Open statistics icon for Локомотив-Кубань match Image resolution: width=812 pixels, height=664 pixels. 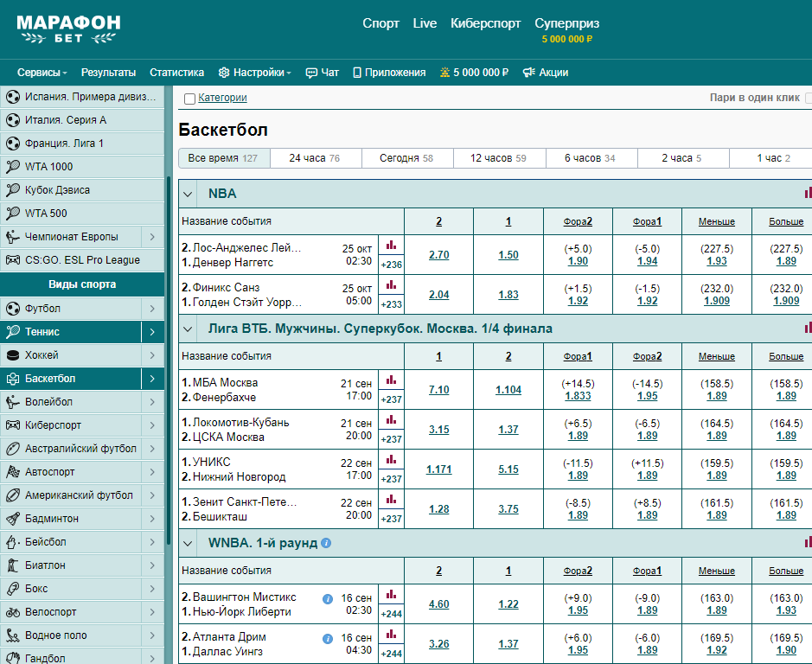pyautogui.click(x=391, y=420)
